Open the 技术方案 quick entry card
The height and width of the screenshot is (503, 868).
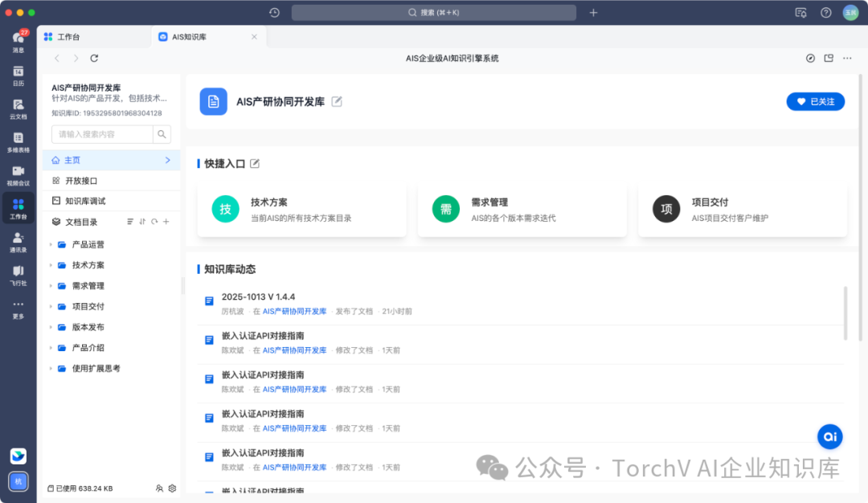(301, 209)
